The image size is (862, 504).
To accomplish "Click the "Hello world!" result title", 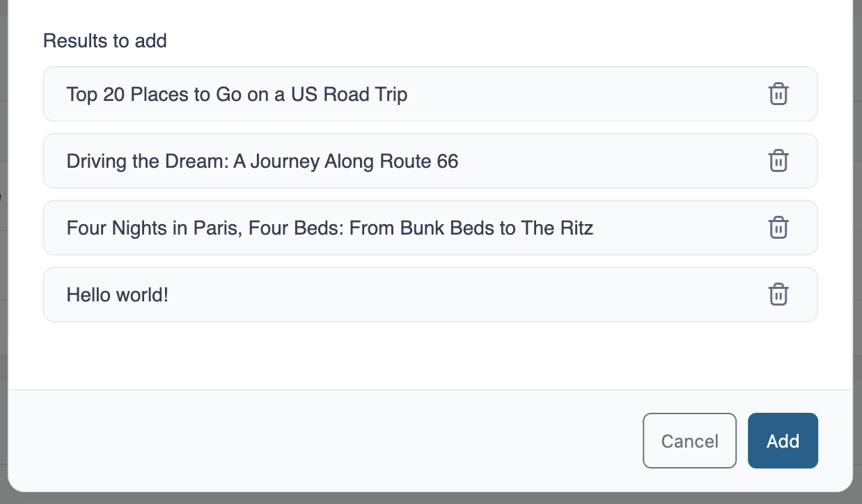I will [118, 294].
